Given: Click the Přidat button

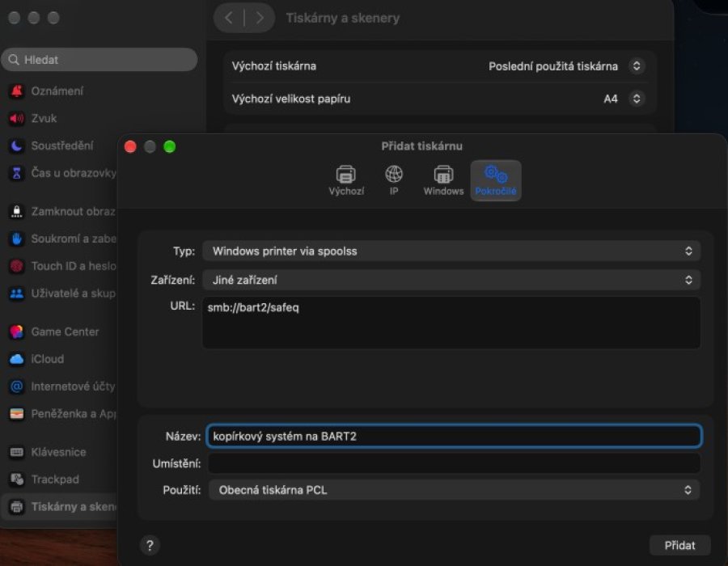Looking at the screenshot, I should click(x=679, y=545).
